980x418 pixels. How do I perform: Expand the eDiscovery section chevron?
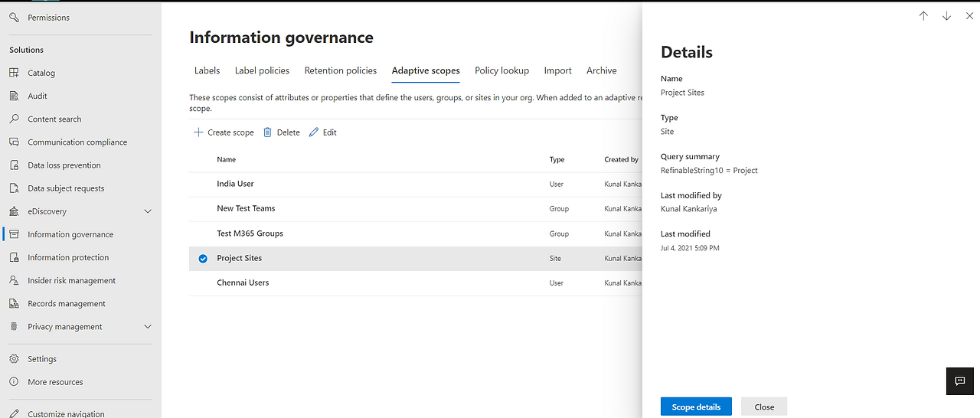pyautogui.click(x=148, y=211)
